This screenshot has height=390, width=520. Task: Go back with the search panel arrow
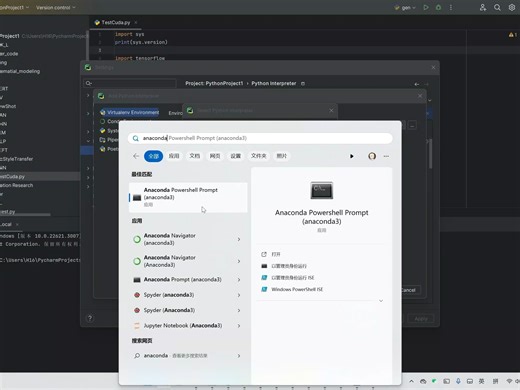point(136,156)
